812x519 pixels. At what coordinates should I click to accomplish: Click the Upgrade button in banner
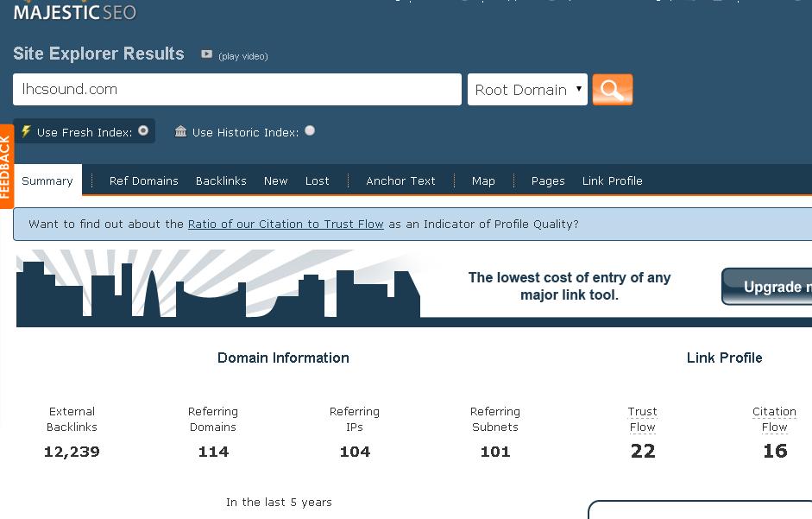tap(767, 286)
